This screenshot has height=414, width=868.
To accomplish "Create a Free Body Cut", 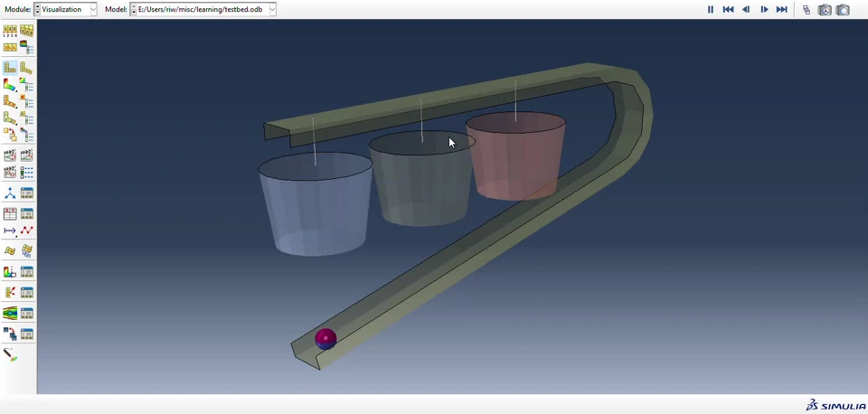I will click(x=10, y=292).
